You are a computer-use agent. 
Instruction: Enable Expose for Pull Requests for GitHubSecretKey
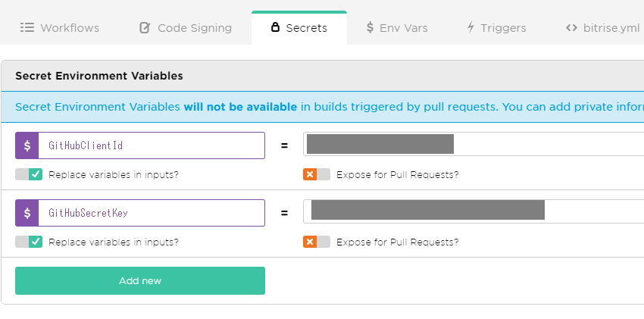coord(317,242)
